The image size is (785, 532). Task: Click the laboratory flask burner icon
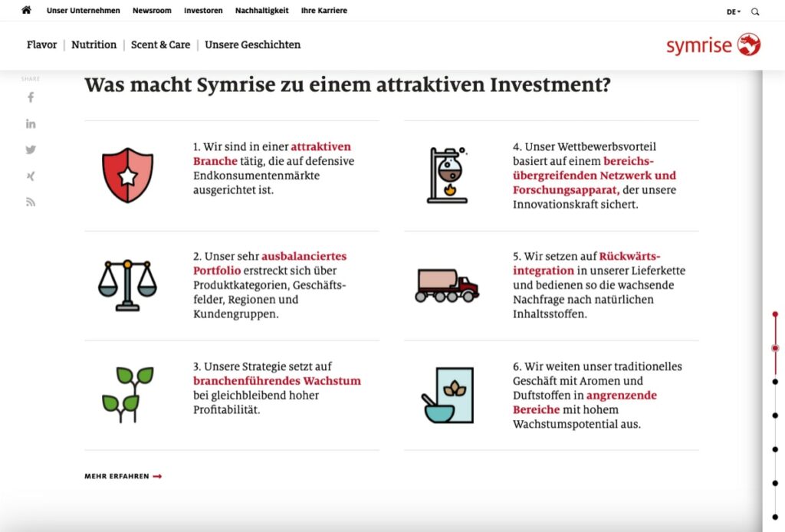point(447,176)
